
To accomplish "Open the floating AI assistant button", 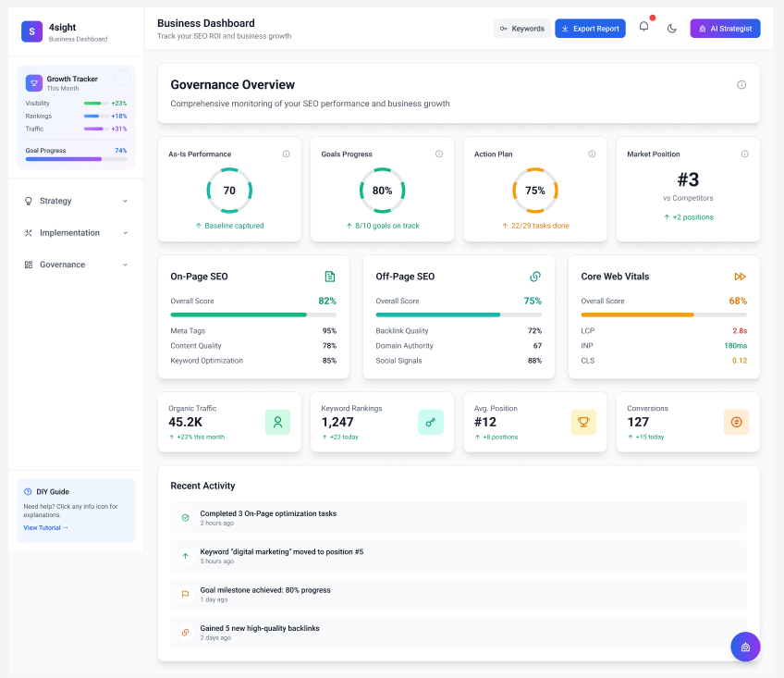I will tap(745, 647).
